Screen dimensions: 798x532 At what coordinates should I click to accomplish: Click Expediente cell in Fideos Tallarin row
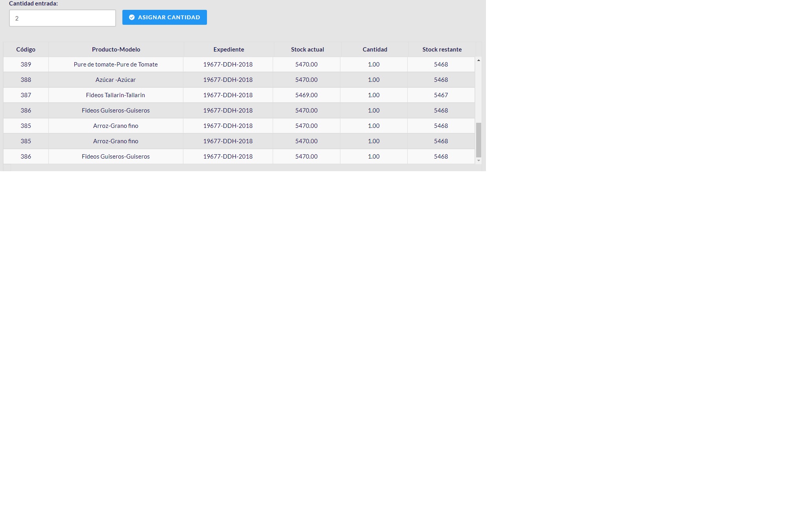(x=228, y=95)
